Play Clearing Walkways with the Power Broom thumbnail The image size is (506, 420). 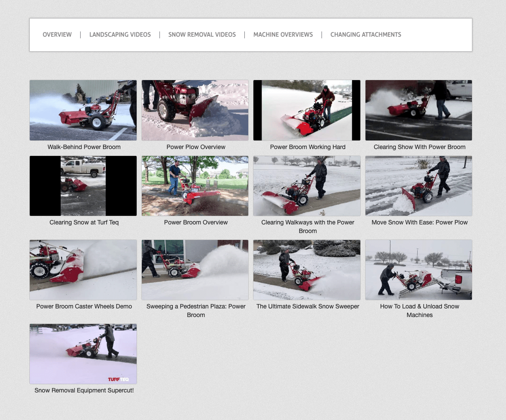coord(307,186)
